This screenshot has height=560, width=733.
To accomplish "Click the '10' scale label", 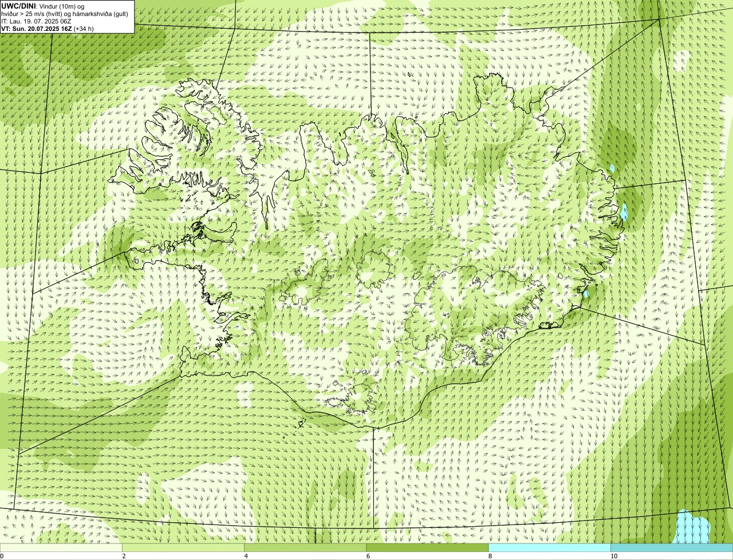I will point(614,556).
